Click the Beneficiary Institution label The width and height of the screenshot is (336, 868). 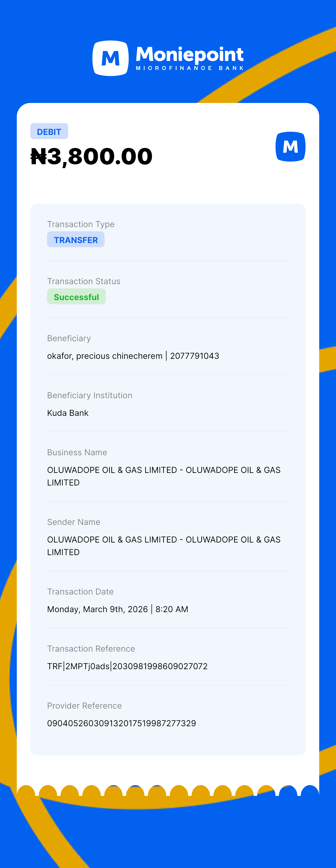[x=90, y=395]
